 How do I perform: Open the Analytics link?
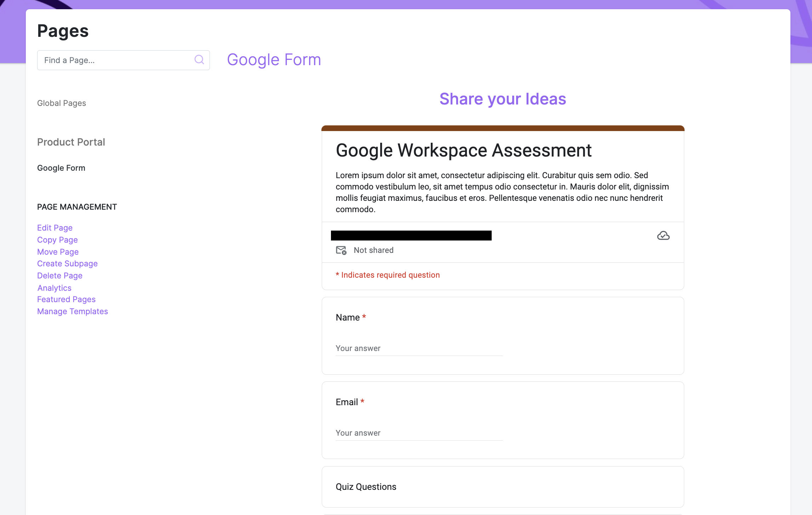tap(54, 288)
